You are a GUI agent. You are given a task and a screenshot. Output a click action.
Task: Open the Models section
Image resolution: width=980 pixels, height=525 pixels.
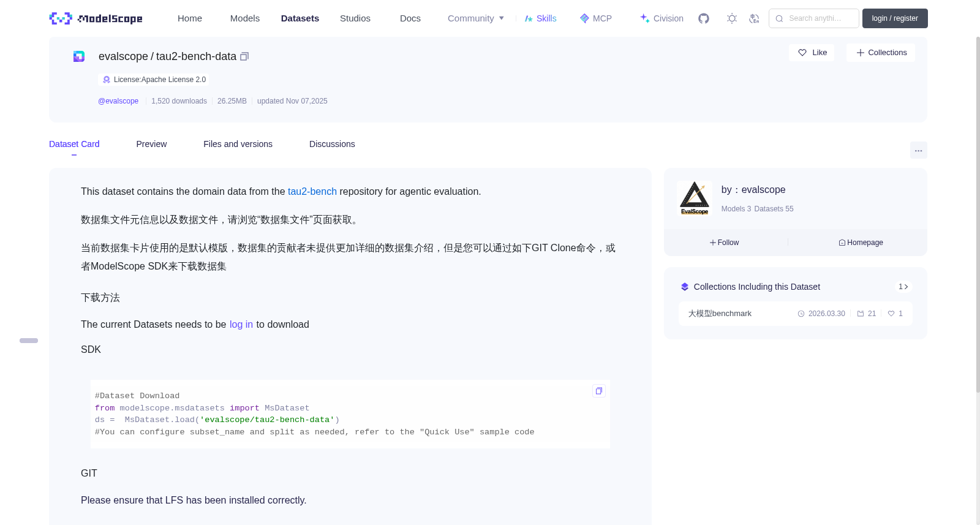tap(245, 18)
